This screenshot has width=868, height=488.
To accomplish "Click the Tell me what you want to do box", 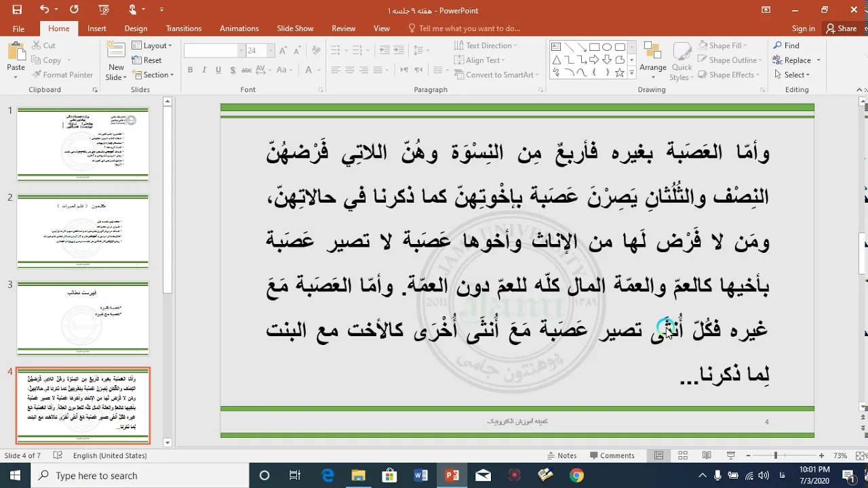I will pyautogui.click(x=465, y=28).
